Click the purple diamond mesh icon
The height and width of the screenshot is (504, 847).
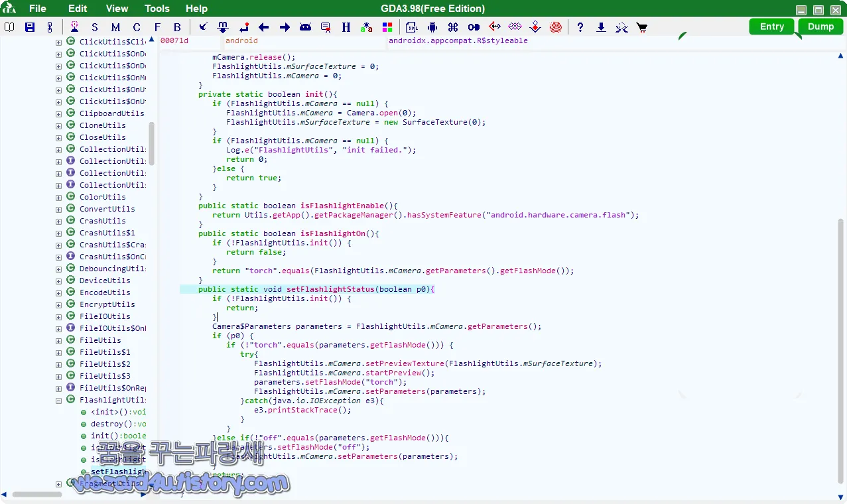(515, 27)
